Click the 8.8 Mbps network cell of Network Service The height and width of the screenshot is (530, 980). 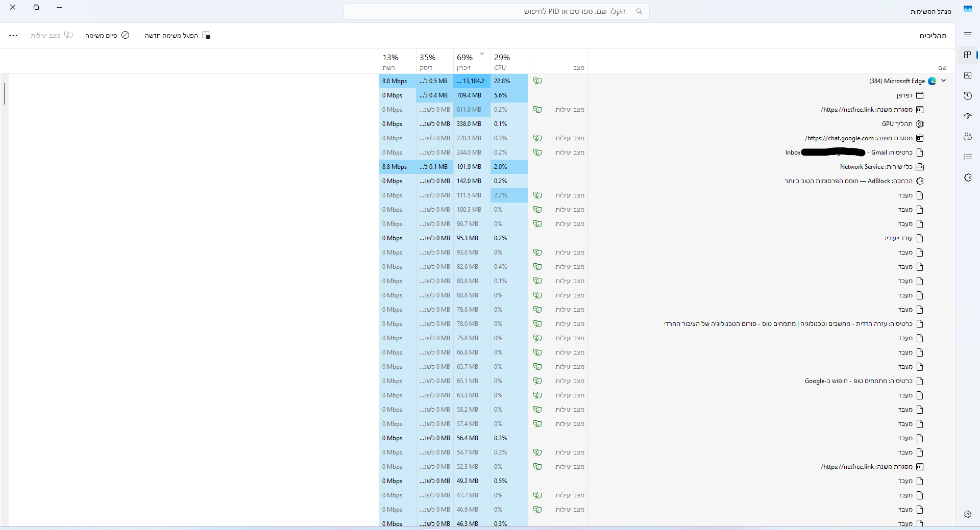point(398,167)
